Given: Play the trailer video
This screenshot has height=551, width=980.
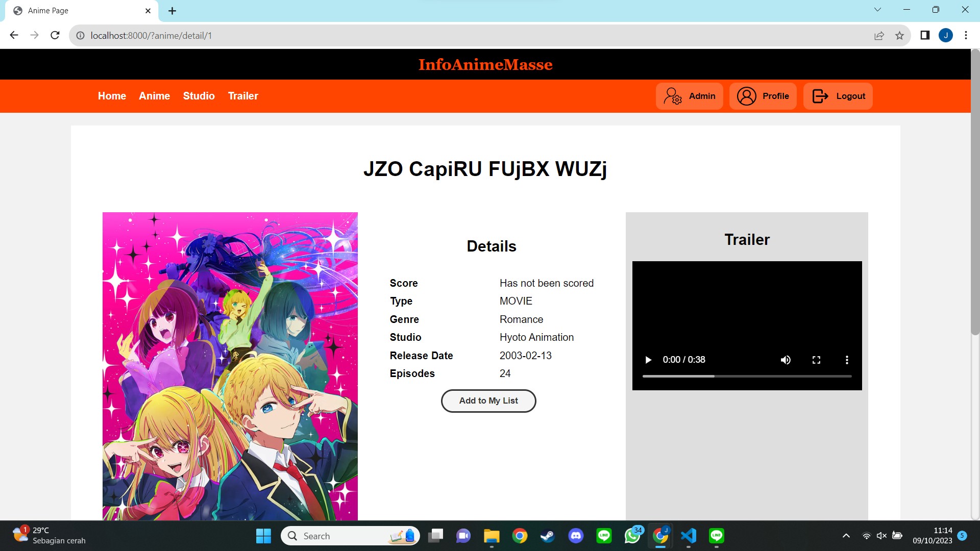Looking at the screenshot, I should [648, 360].
